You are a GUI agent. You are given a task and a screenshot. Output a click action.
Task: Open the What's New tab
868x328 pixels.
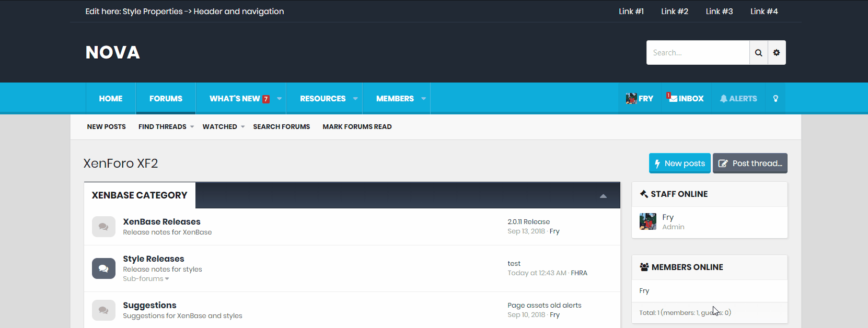[235, 98]
